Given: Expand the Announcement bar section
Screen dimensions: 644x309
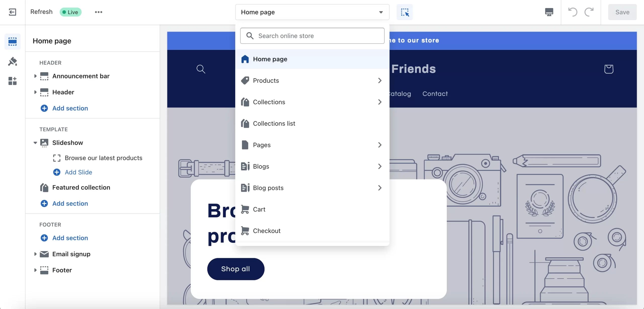Looking at the screenshot, I should point(35,76).
